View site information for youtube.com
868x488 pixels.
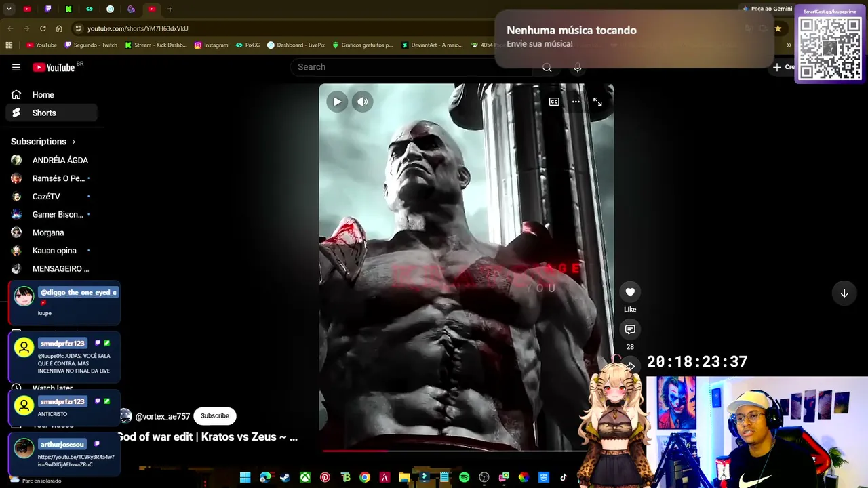coord(78,28)
